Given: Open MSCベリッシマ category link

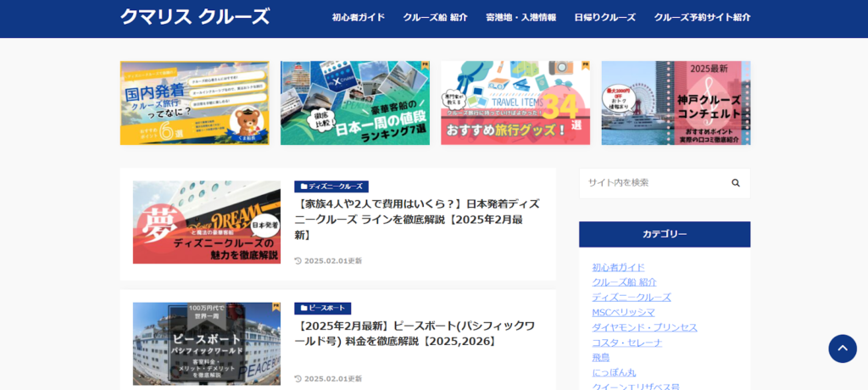Looking at the screenshot, I should click(623, 313).
